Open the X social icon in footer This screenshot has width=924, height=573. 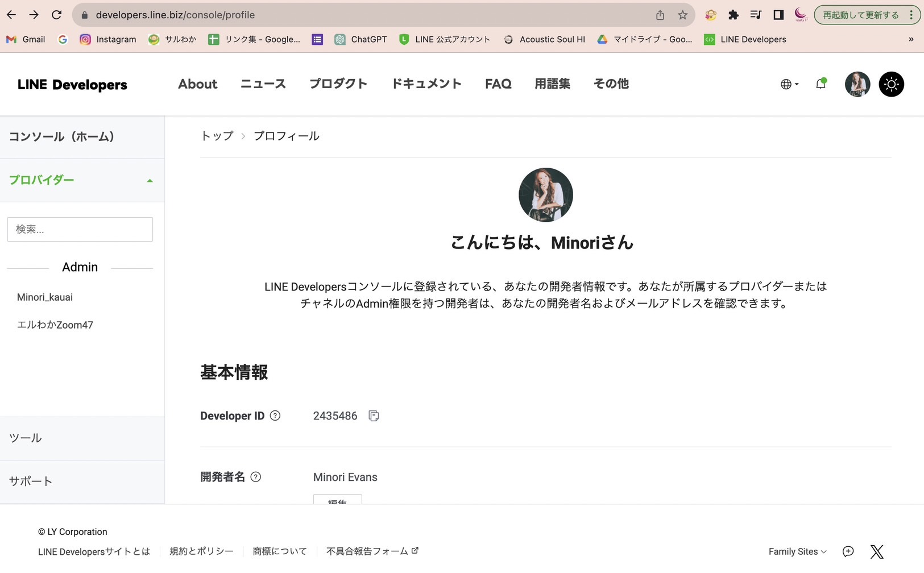pyautogui.click(x=877, y=551)
